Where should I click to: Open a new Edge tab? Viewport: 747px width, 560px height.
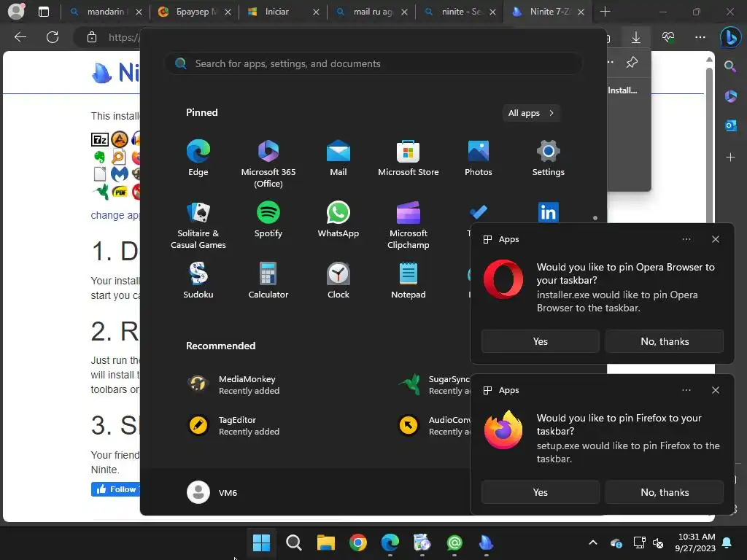click(605, 12)
